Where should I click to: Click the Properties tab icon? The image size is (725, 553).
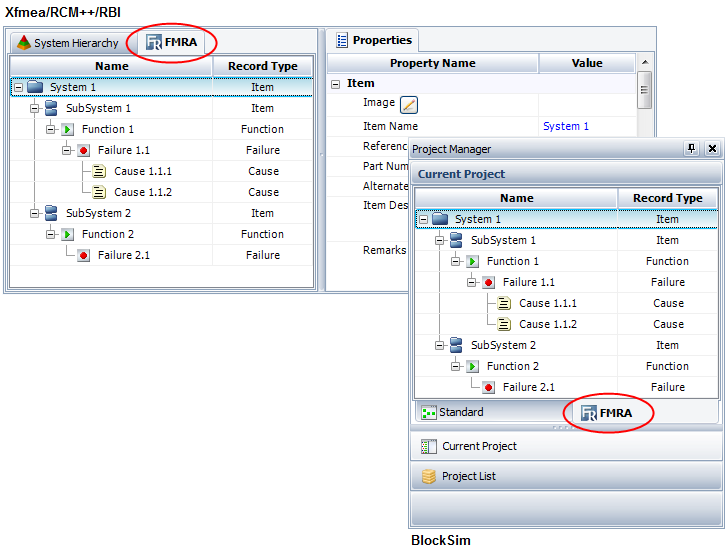click(x=342, y=41)
